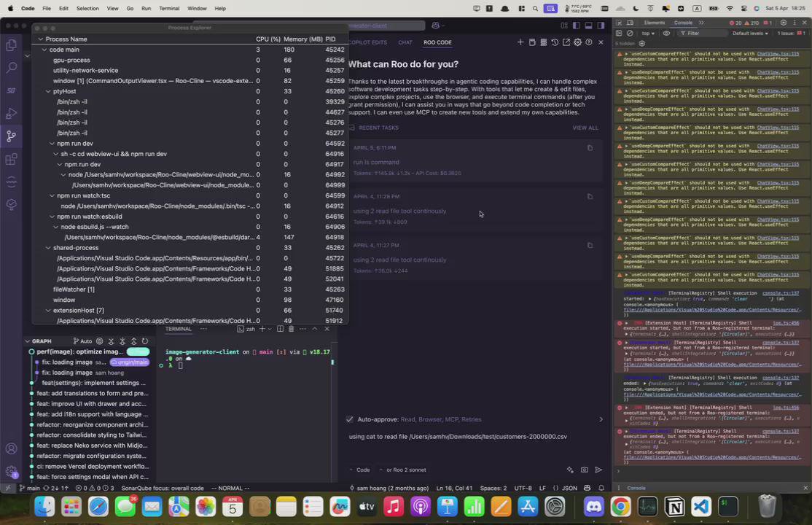
Task: Maximize terminal panel with chevron up
Action: click(314, 329)
